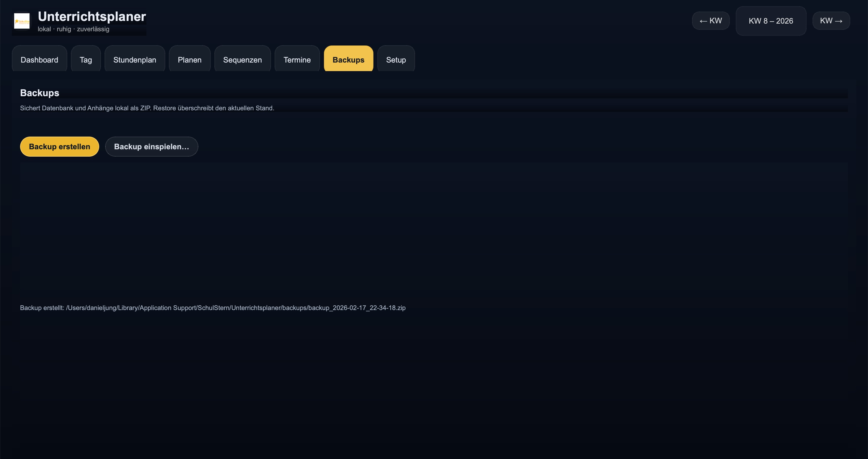Click the active Backups tab
The width and height of the screenshot is (868, 459).
348,60
